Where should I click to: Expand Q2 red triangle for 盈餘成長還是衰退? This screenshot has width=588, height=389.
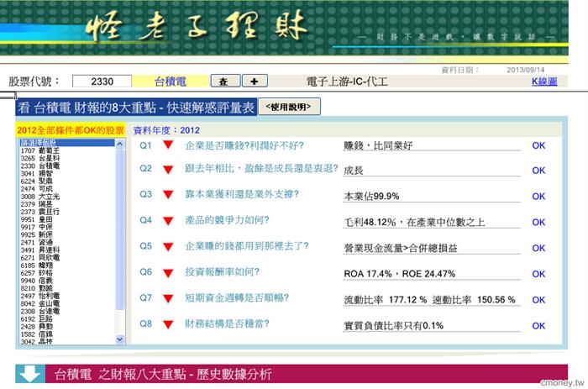(x=168, y=170)
